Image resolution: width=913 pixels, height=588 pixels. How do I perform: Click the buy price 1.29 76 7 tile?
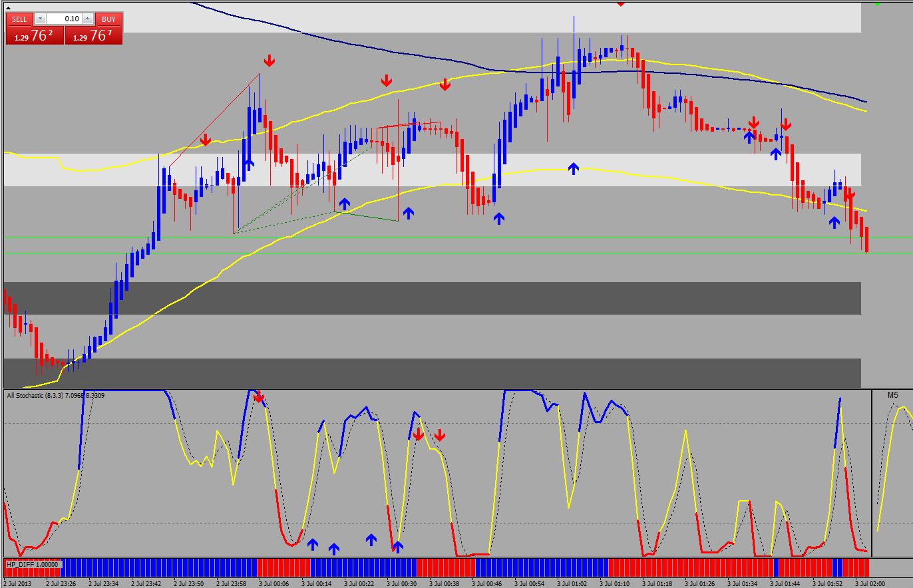(94, 35)
